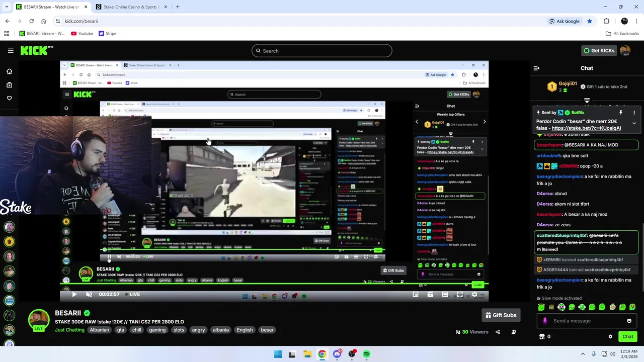This screenshot has height=362, width=644.
Task: Show hidden system tray icons
Action: click(583, 354)
